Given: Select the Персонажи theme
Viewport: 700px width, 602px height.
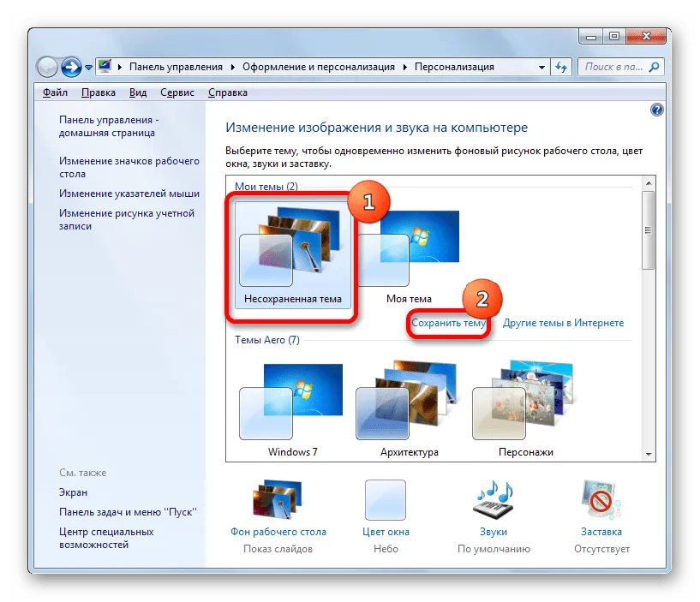Looking at the screenshot, I should pos(525,408).
